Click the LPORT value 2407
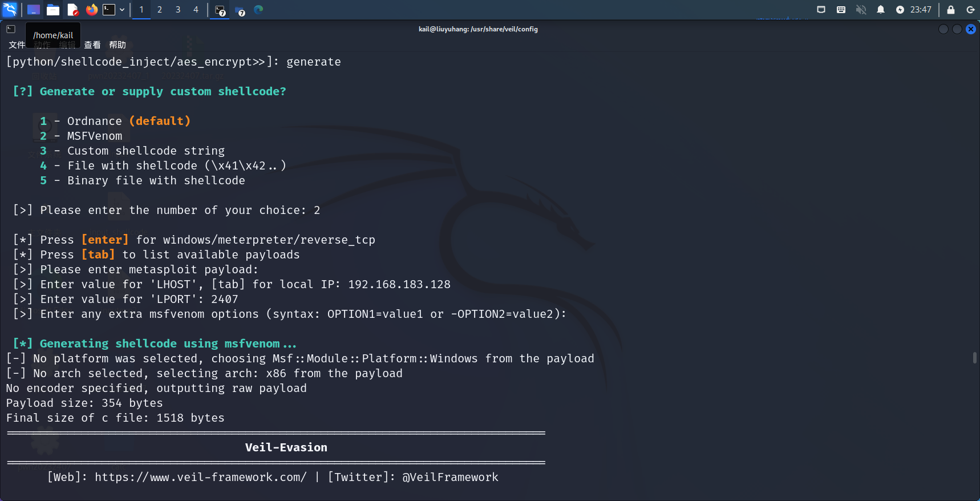The image size is (980, 501). pos(225,299)
